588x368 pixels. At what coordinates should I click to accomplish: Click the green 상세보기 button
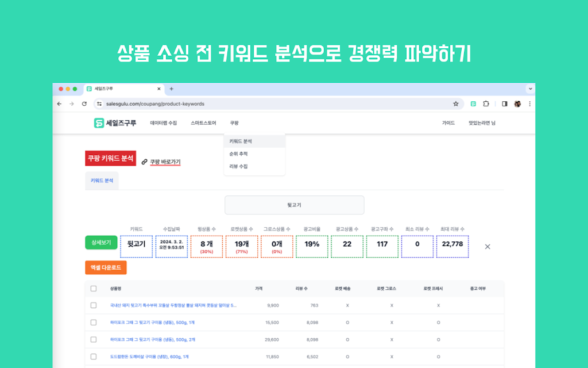pos(101,243)
